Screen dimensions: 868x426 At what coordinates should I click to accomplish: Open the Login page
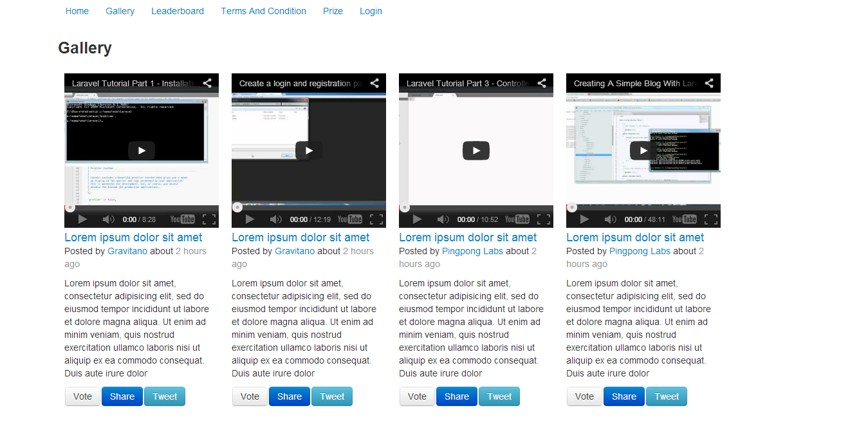coord(371,11)
